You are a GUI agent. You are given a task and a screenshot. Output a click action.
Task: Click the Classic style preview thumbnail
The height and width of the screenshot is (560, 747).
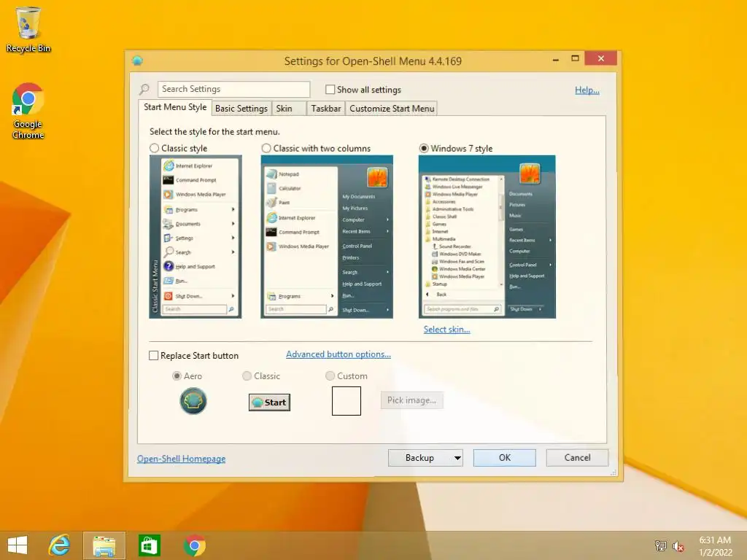(196, 237)
